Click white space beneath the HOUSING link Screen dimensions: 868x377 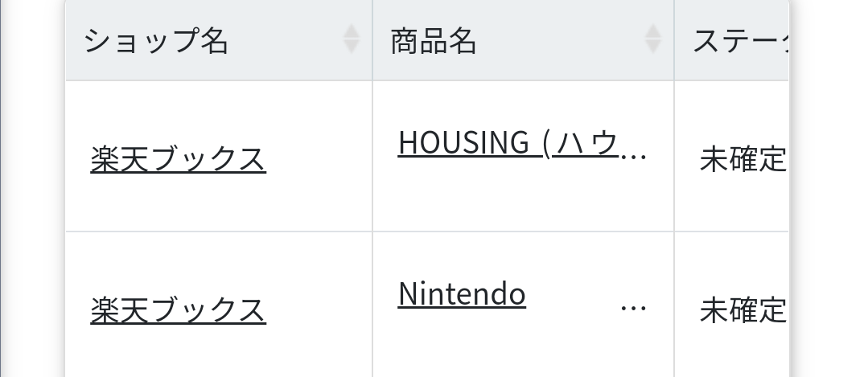(x=522, y=196)
